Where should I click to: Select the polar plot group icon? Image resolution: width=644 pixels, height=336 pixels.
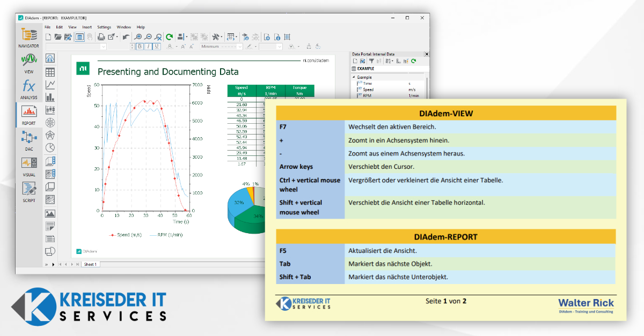(x=50, y=123)
